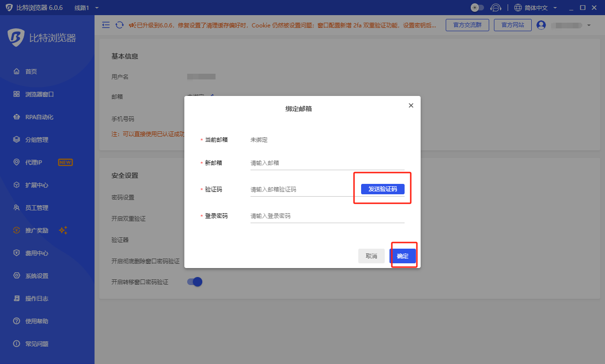Click the 基本信息 section heading

[125, 56]
